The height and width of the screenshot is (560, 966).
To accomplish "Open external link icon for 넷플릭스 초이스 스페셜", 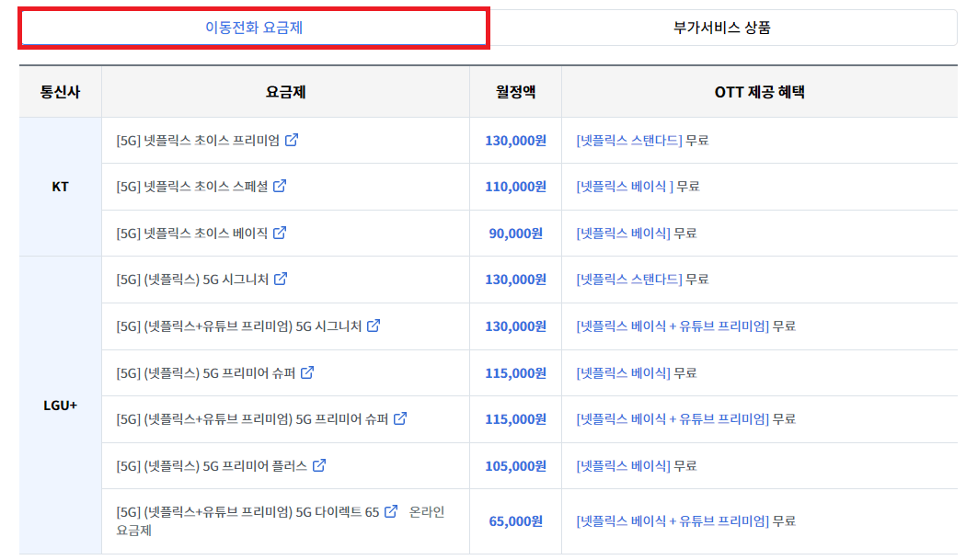I will [280, 186].
